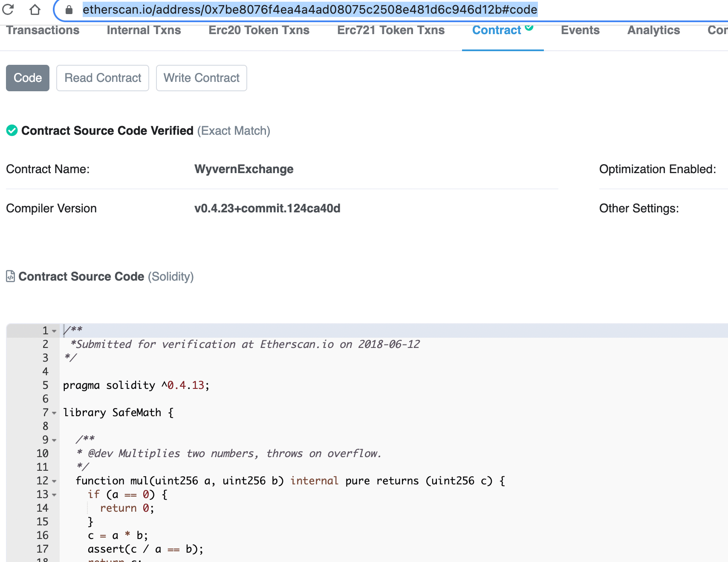Click the Contract Source Code (Solidity) heading
This screenshot has height=562, width=728.
pyautogui.click(x=106, y=276)
